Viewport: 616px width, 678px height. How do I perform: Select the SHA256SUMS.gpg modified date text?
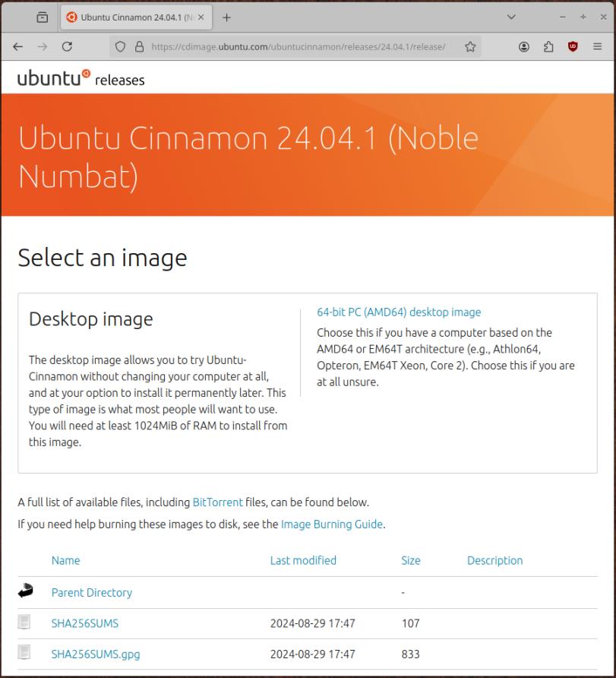(x=313, y=654)
